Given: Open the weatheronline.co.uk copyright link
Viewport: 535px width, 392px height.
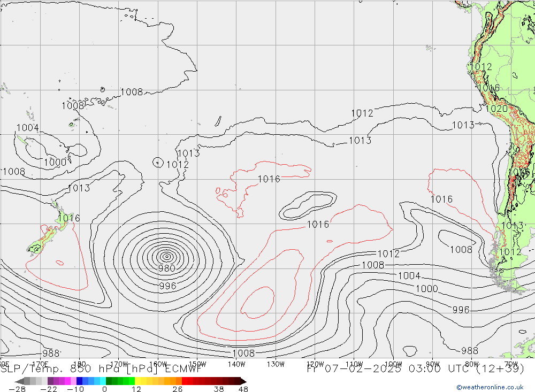Looking at the screenshot, I should [490, 387].
